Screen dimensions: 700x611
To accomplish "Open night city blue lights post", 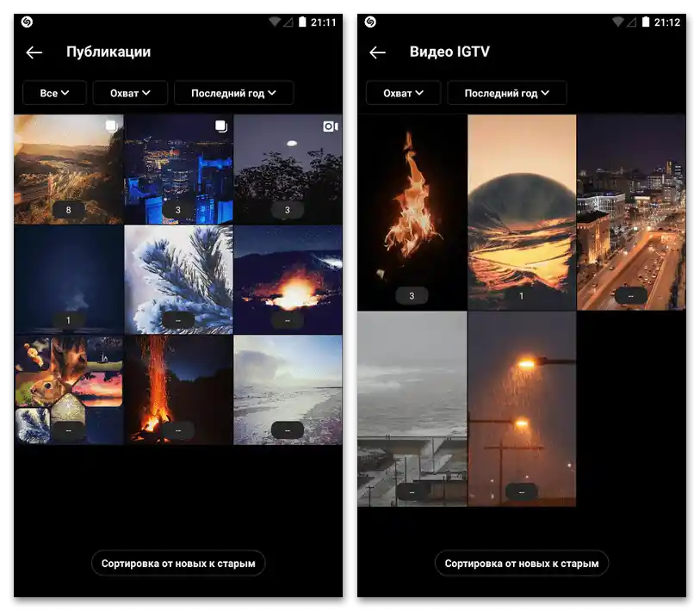I will tap(178, 170).
